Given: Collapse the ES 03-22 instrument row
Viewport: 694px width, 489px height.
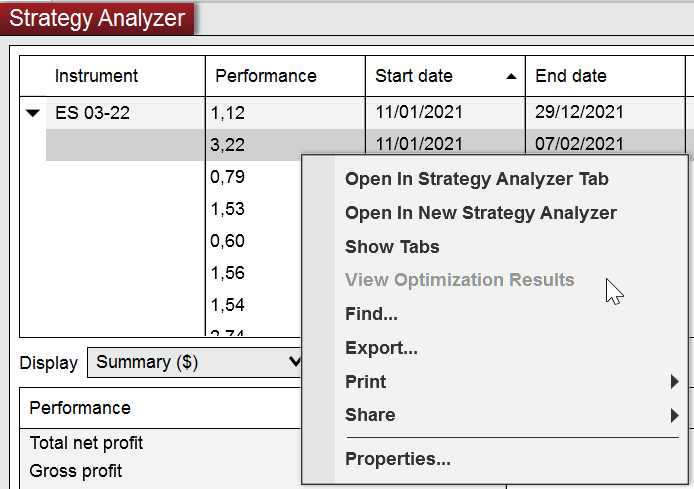Looking at the screenshot, I should pyautogui.click(x=33, y=114).
